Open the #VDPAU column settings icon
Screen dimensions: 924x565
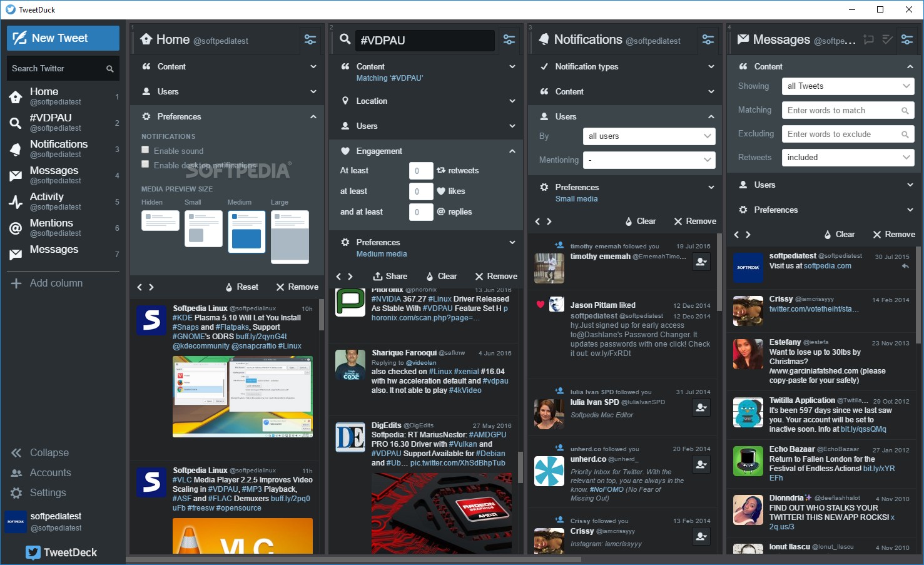(509, 39)
